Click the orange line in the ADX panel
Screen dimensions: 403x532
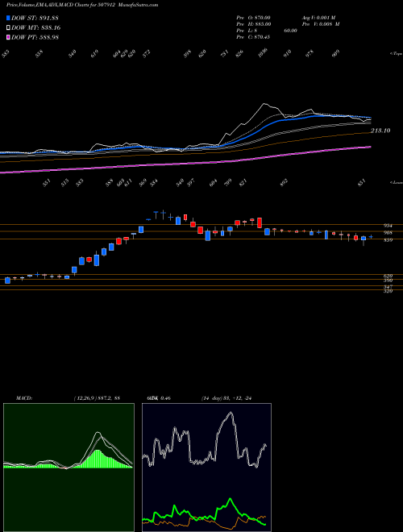pyautogui.click(x=204, y=518)
